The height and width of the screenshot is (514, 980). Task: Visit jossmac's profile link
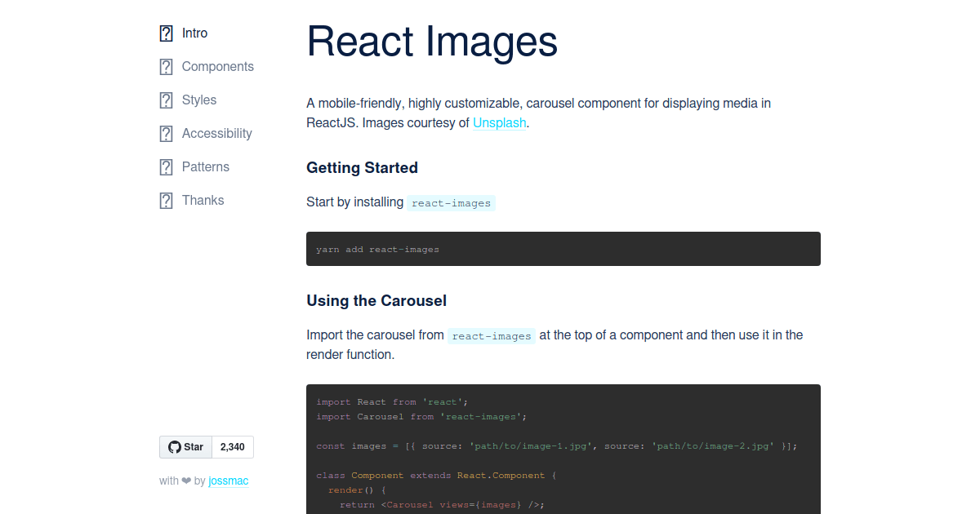[228, 481]
